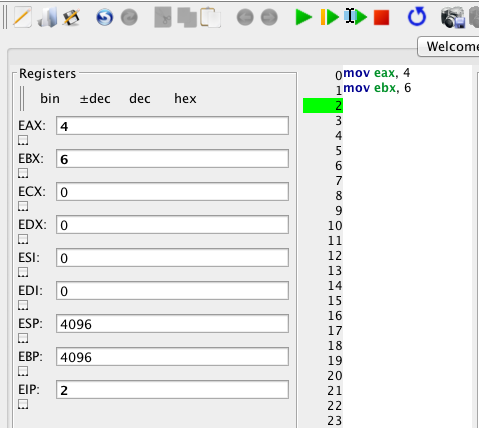Viewport: 479px width, 428px height.
Task: Click the blue reset circular arrow
Action: coord(417,17)
